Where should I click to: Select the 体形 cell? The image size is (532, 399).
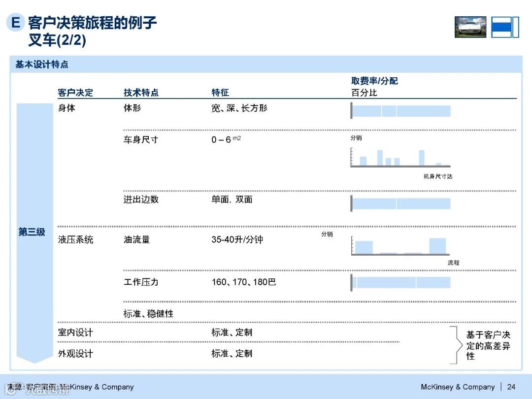click(133, 108)
